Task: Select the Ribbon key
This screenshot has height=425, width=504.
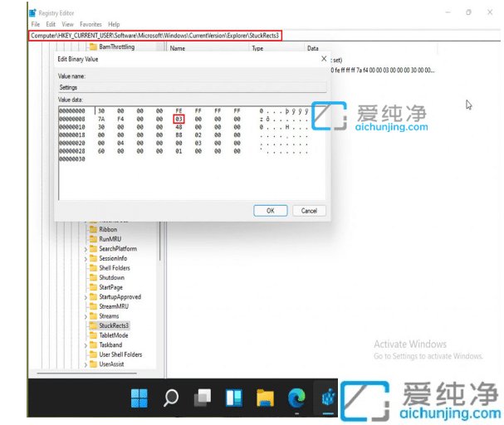Action: (108, 229)
